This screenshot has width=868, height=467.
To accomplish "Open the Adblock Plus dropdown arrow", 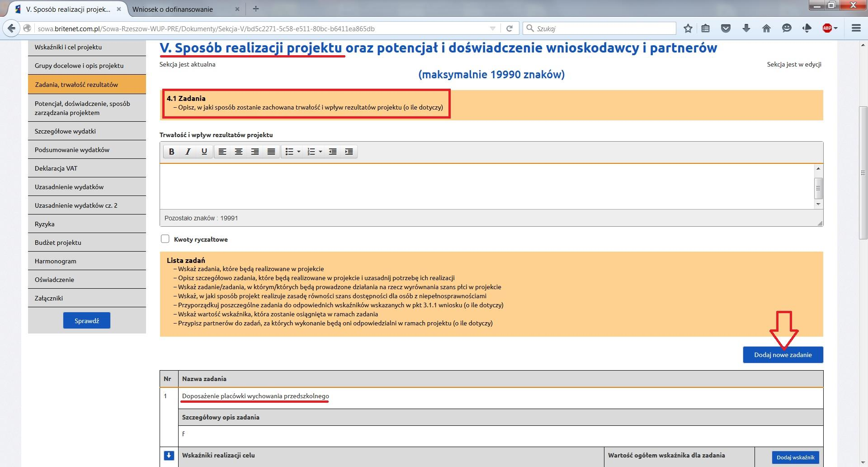I will [x=835, y=29].
